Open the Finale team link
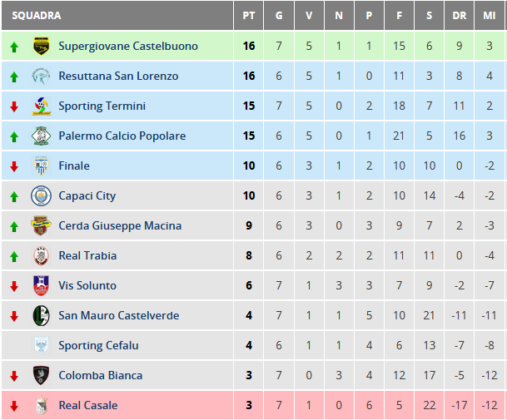The width and height of the screenshot is (507, 420). point(74,166)
